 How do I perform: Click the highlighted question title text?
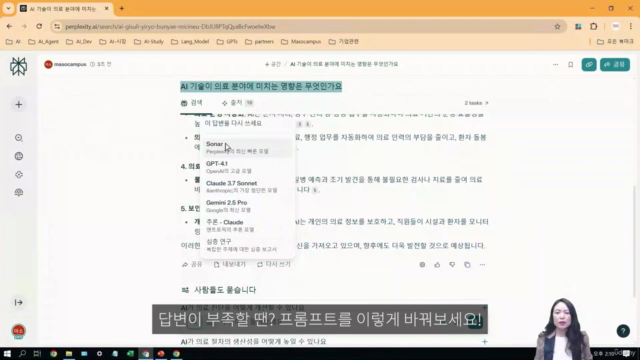coord(261,87)
